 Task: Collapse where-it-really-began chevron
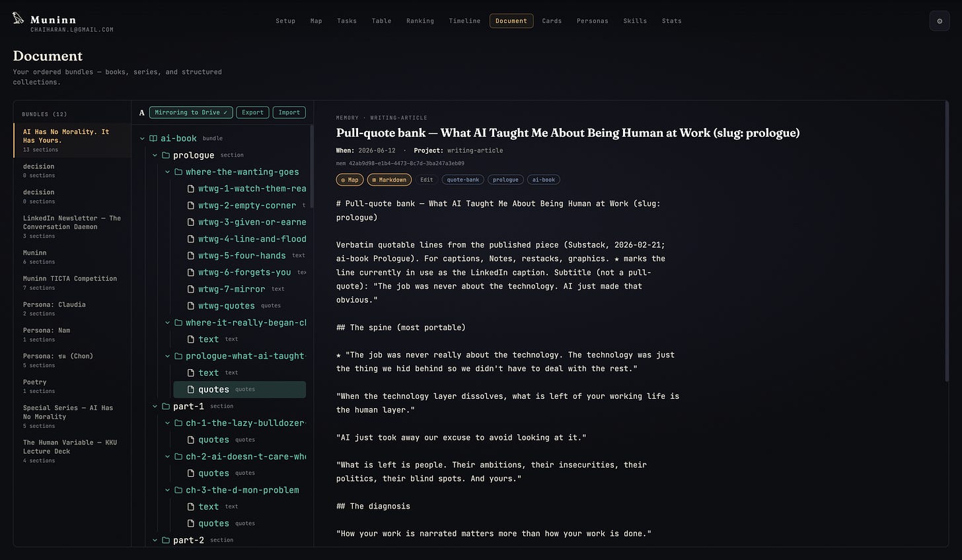pyautogui.click(x=167, y=322)
